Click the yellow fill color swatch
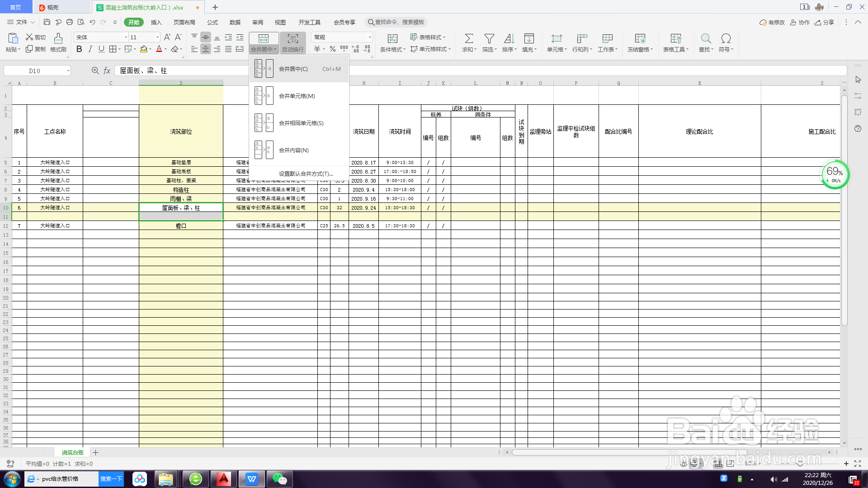This screenshot has height=488, width=868. pos(144,49)
